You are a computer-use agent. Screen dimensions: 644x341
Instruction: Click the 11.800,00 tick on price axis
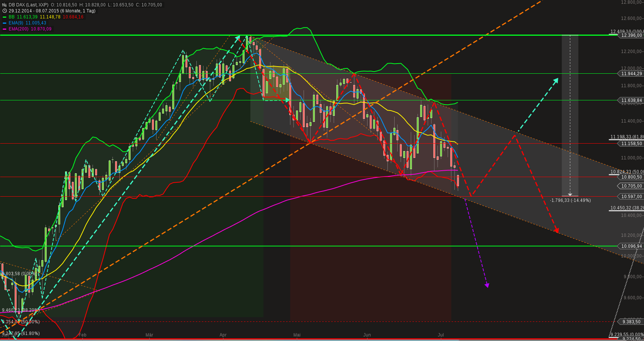pos(632,86)
